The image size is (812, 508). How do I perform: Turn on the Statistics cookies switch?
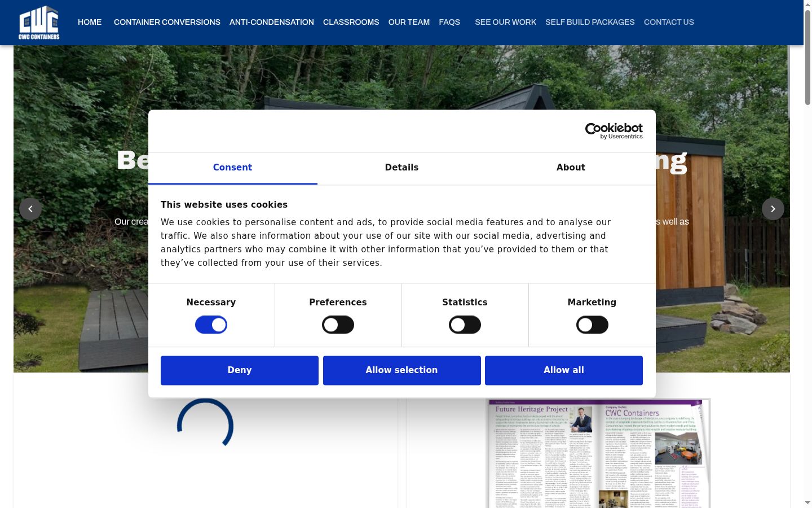[465, 325]
